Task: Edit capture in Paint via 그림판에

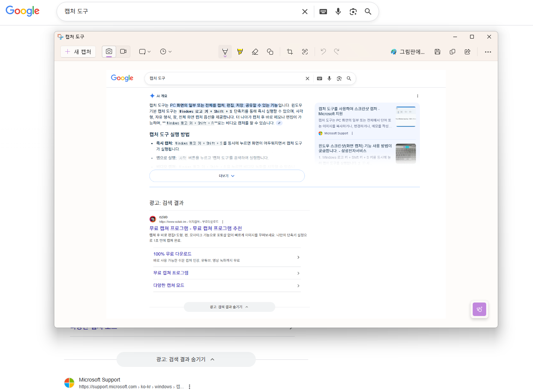Action: 408,52
